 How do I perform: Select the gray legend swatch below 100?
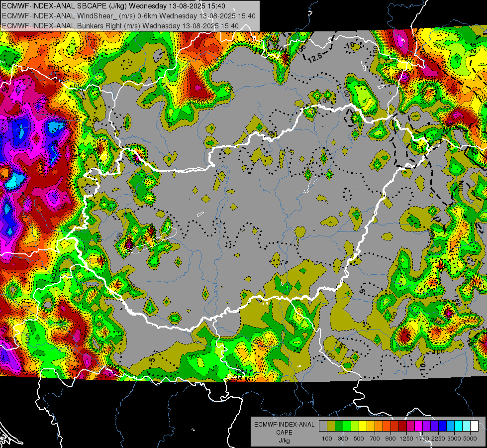click(x=323, y=426)
